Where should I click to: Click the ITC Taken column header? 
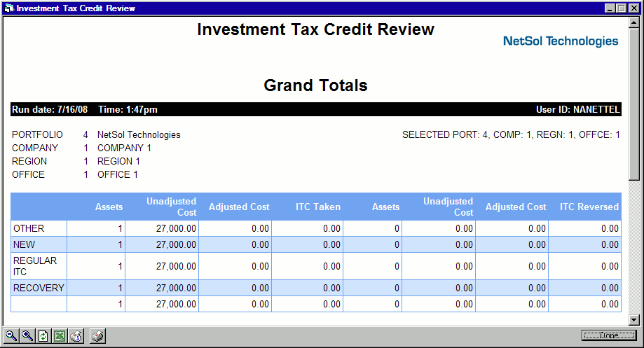(x=318, y=207)
